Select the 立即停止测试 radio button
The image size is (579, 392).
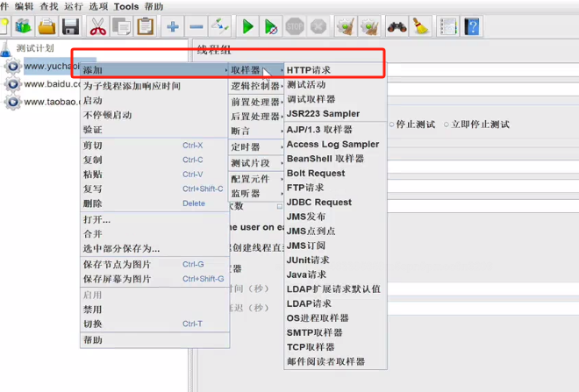pos(476,125)
